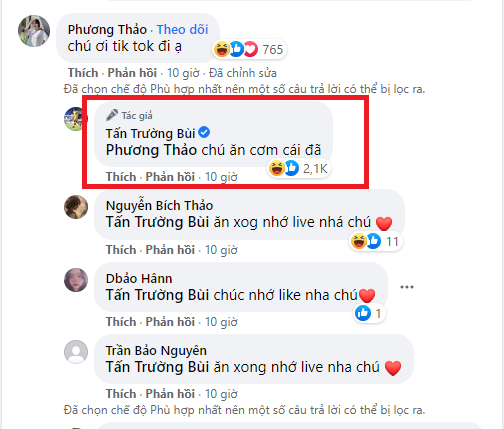Click Tấn Trường Bùi's verified badge icon

pos(204,133)
